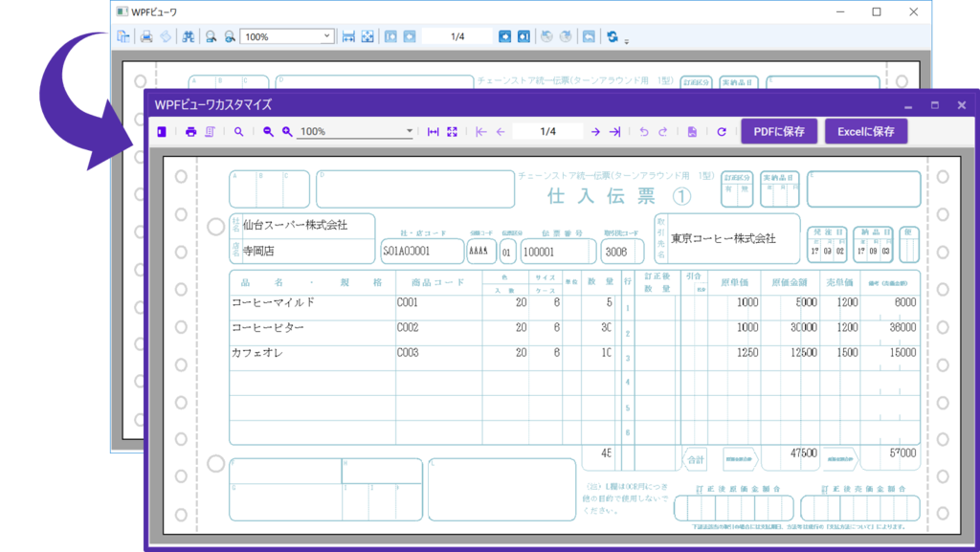This screenshot has width=980, height=552.
Task: Go to next page in customized viewer
Action: pyautogui.click(x=595, y=132)
